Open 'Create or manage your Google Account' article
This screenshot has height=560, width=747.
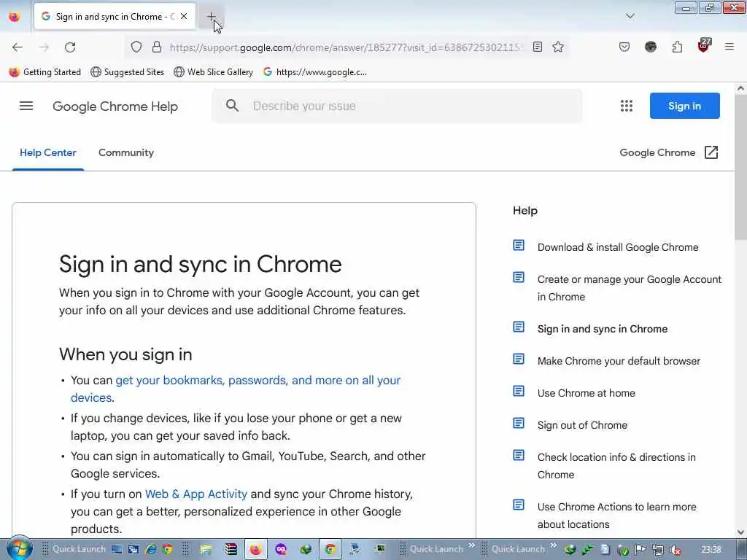coord(630,288)
